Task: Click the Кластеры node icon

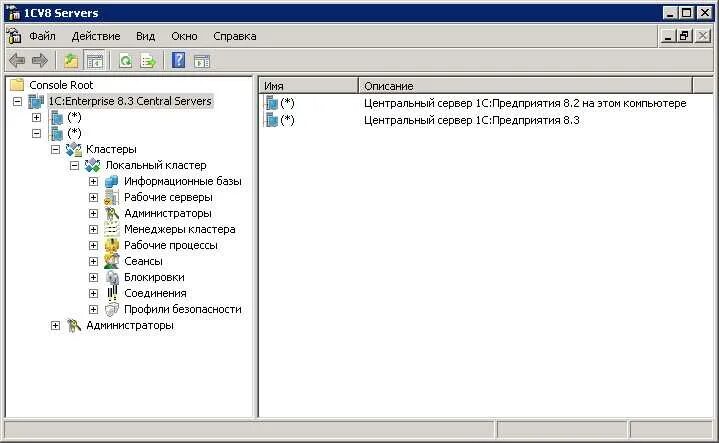Action: 73,149
